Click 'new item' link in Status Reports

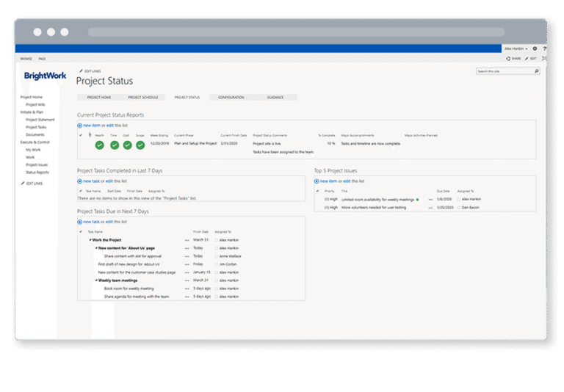(92, 126)
